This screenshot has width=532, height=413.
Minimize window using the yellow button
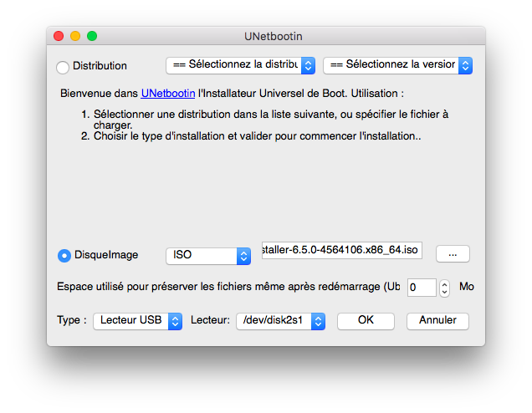(x=75, y=36)
